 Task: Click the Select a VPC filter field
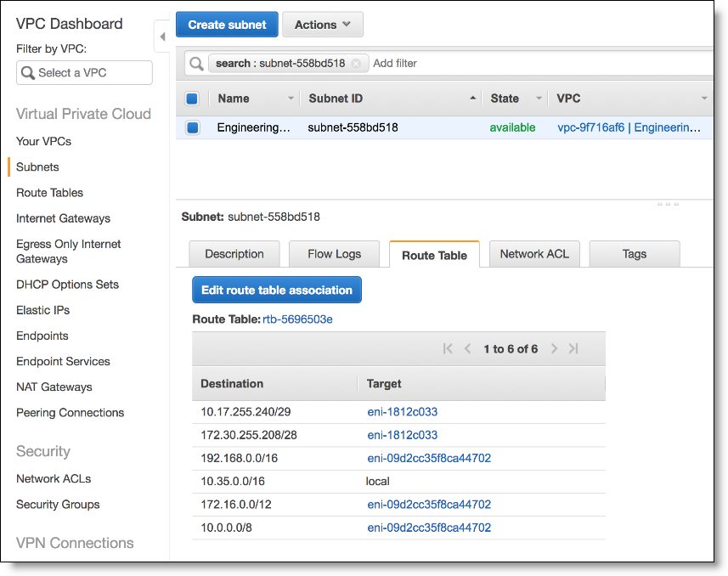84,73
